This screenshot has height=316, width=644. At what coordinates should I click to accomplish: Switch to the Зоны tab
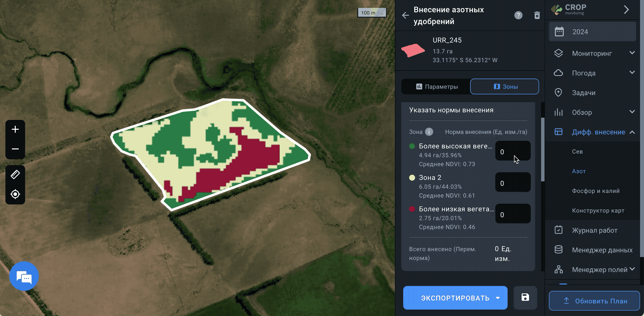pyautogui.click(x=504, y=86)
